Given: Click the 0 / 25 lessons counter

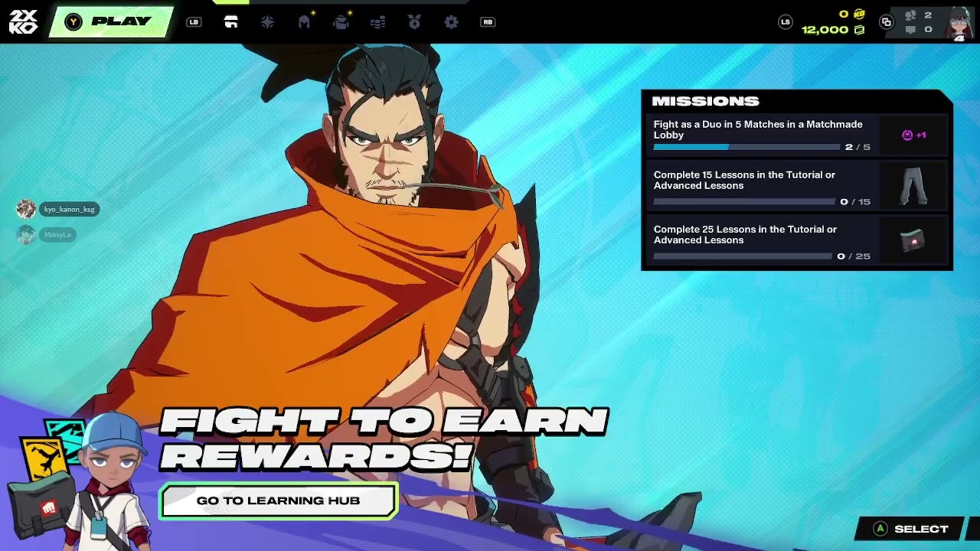Looking at the screenshot, I should tap(854, 256).
